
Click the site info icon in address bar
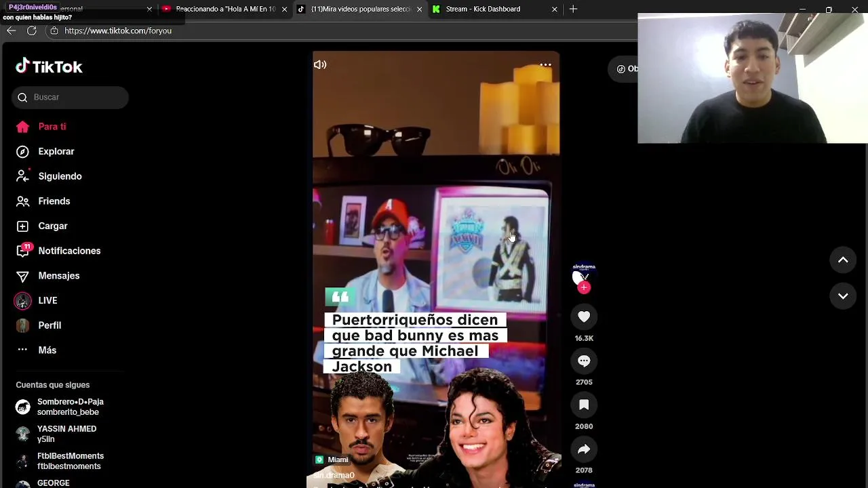(54, 30)
